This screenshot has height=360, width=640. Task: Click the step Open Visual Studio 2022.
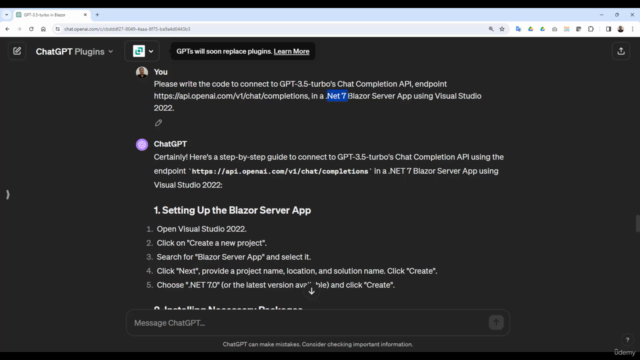pyautogui.click(x=202, y=229)
